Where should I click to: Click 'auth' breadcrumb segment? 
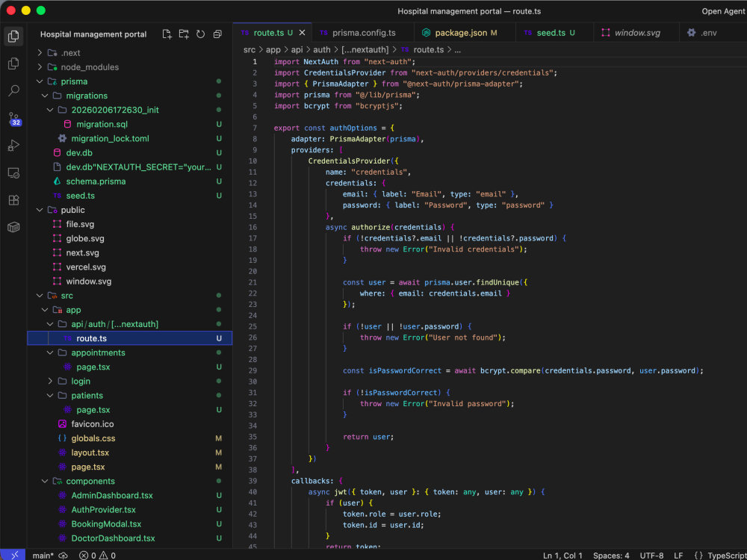coord(321,49)
